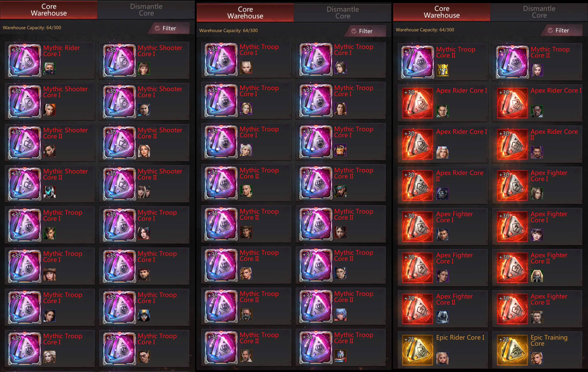588x372 pixels.
Task: Click the blue-haired hero portrait
Action: click(340, 315)
